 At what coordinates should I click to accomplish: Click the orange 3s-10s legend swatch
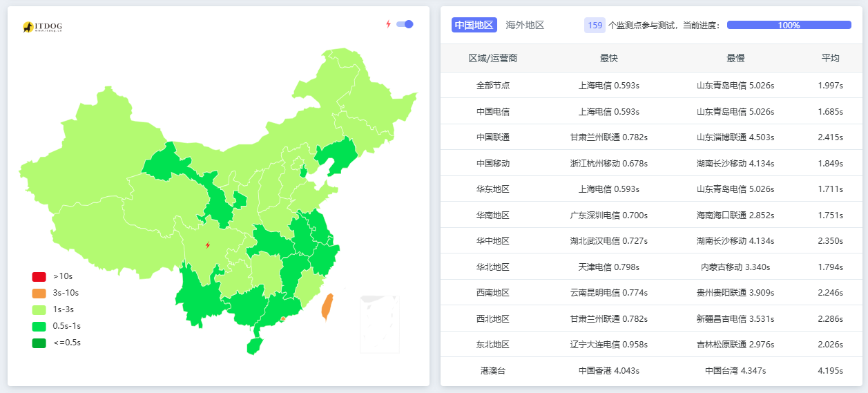39,293
